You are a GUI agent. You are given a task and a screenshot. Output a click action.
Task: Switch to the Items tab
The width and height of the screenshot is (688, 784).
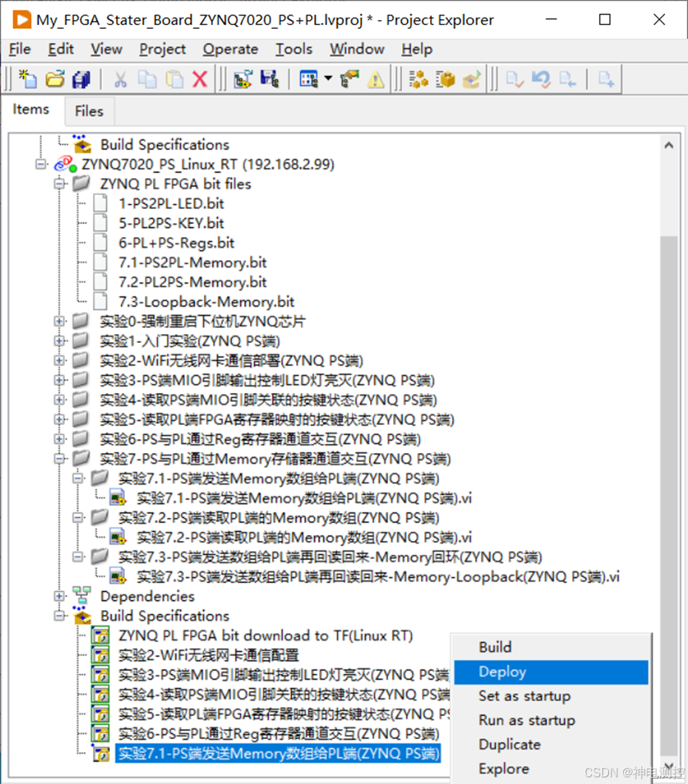pyautogui.click(x=31, y=109)
